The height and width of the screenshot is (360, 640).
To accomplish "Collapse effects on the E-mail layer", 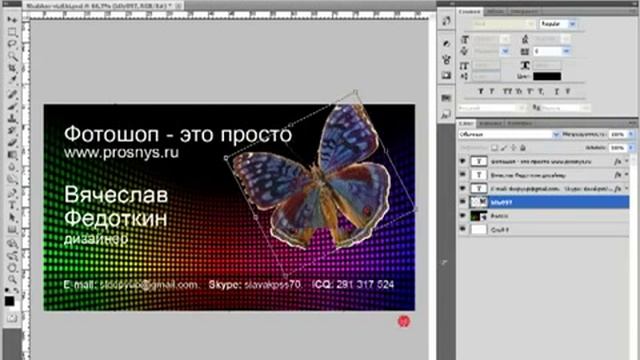I will [x=626, y=189].
